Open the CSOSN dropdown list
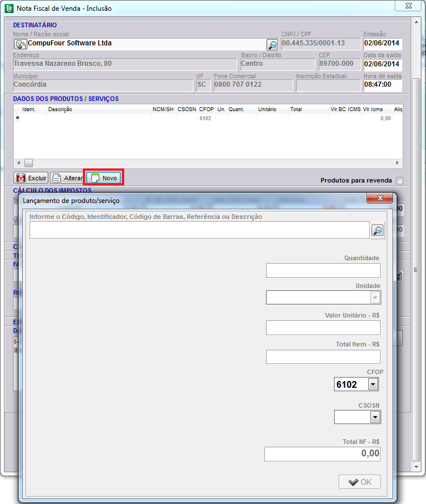The image size is (426, 504). (374, 417)
